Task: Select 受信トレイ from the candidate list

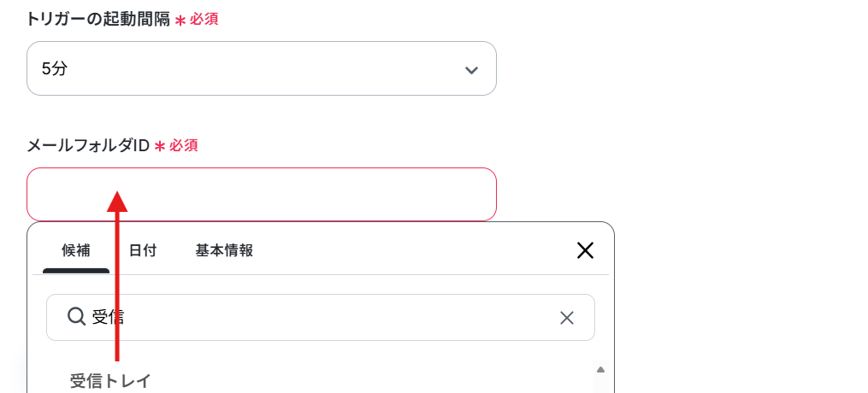Action: 110,381
